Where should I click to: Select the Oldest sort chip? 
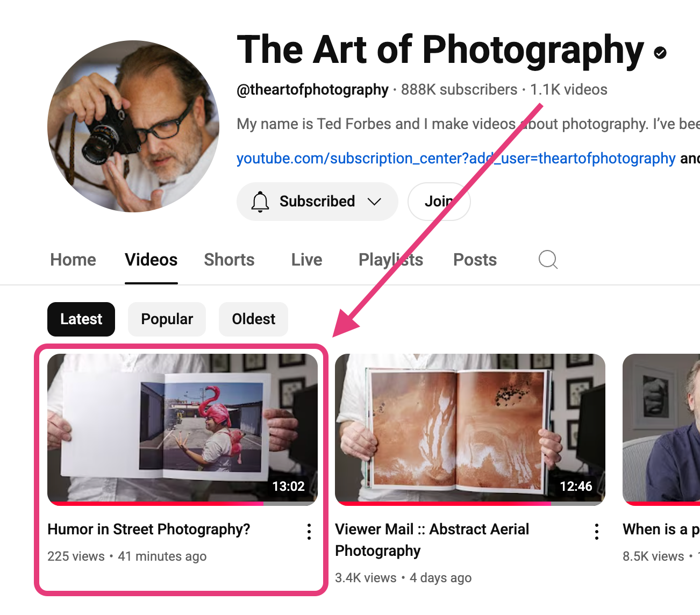(x=253, y=319)
